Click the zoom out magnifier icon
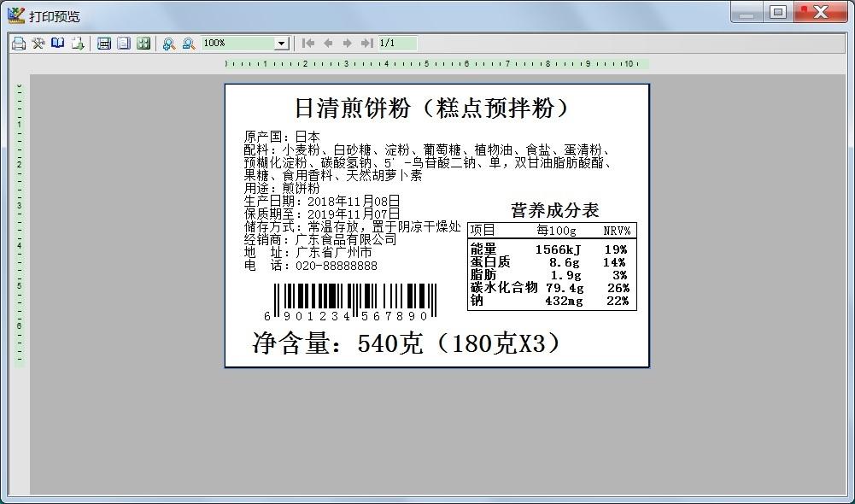Screen dimensions: 855x504 pos(189,44)
